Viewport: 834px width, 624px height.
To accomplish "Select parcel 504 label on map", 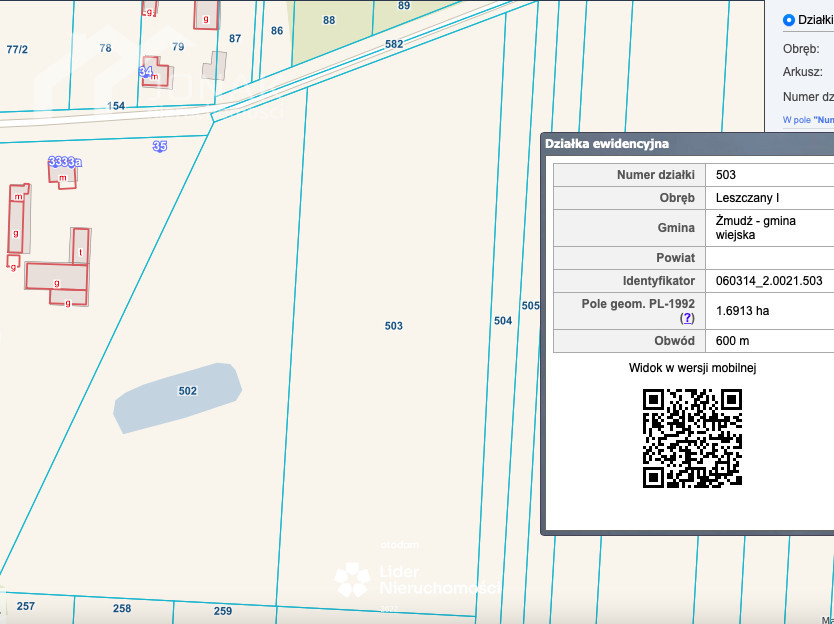I will pyautogui.click(x=503, y=321).
